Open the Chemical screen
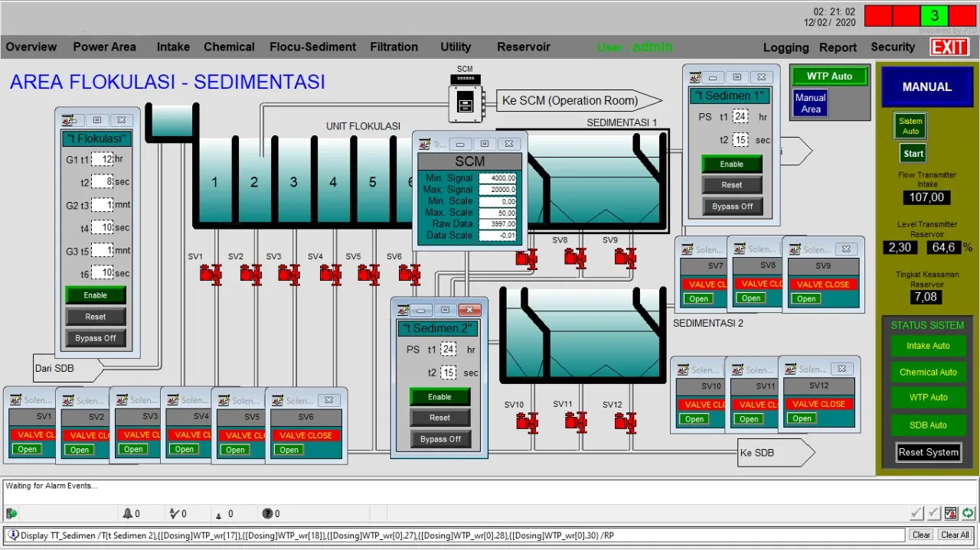The width and height of the screenshot is (980, 550). 229,47
